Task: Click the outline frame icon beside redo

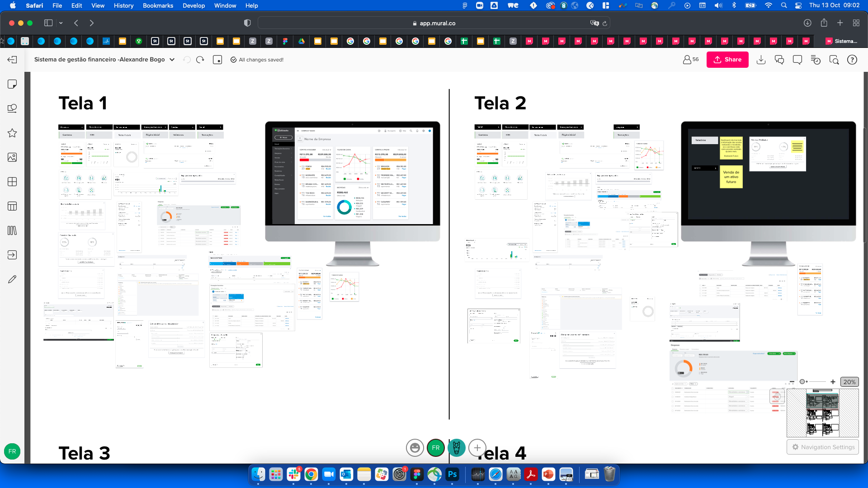Action: pyautogui.click(x=217, y=60)
